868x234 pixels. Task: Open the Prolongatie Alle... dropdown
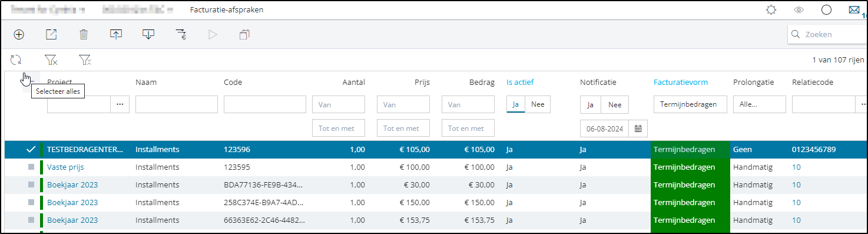(x=759, y=104)
